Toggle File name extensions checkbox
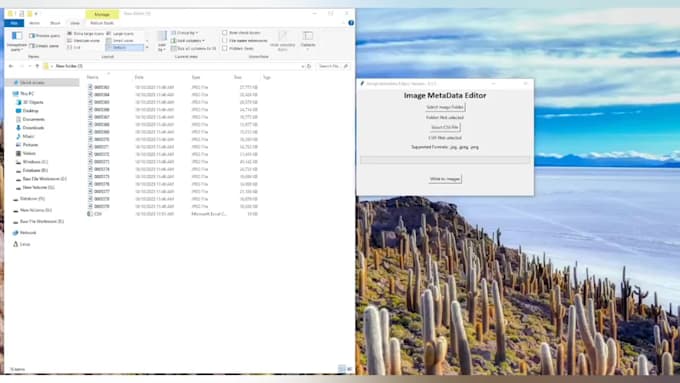Viewport: 680px width, 383px height. point(245,41)
